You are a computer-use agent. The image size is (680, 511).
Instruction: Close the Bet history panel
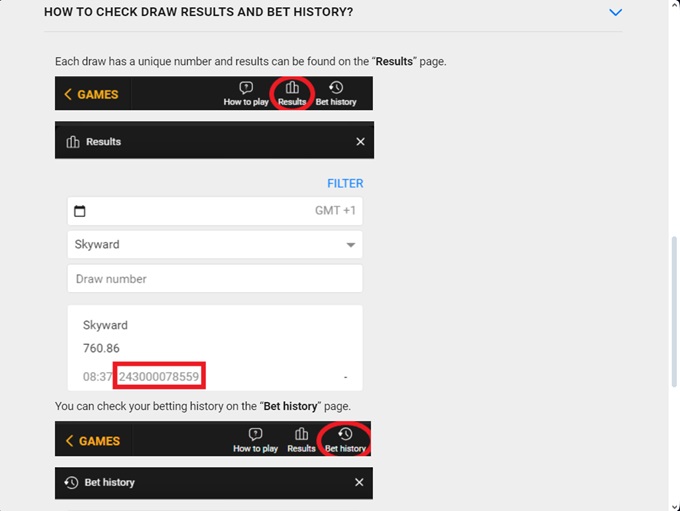(359, 482)
